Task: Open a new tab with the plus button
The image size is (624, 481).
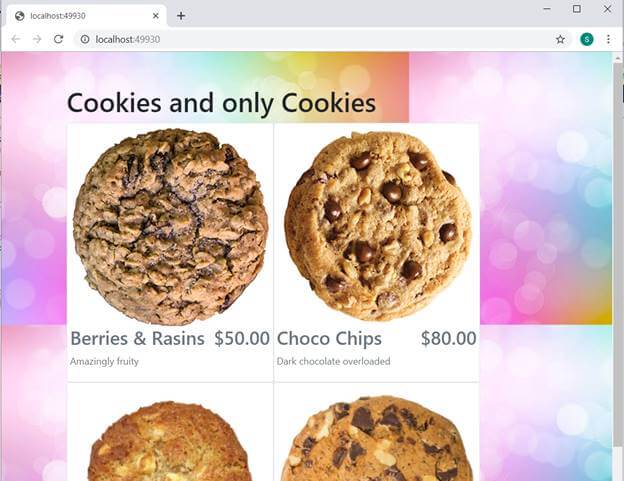Action: point(181,16)
